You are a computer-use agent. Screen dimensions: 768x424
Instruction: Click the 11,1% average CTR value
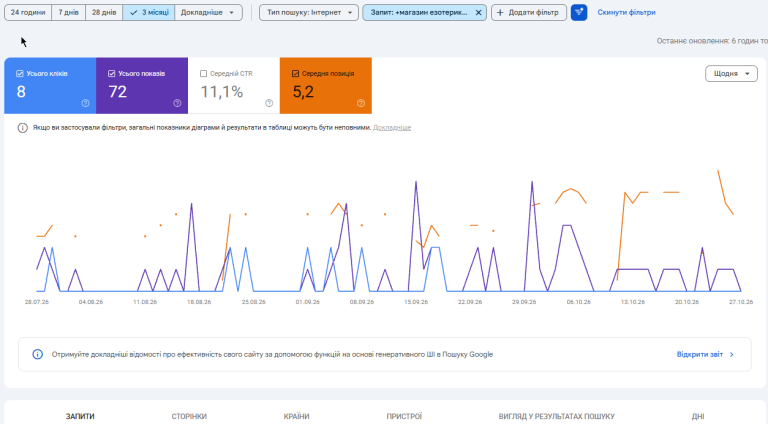point(222,92)
